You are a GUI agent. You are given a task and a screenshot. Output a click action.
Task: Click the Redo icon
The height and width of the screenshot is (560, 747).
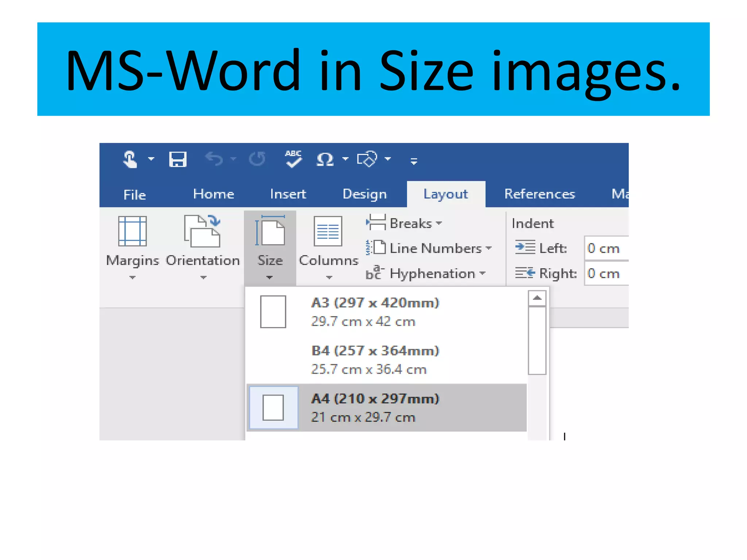pyautogui.click(x=257, y=159)
